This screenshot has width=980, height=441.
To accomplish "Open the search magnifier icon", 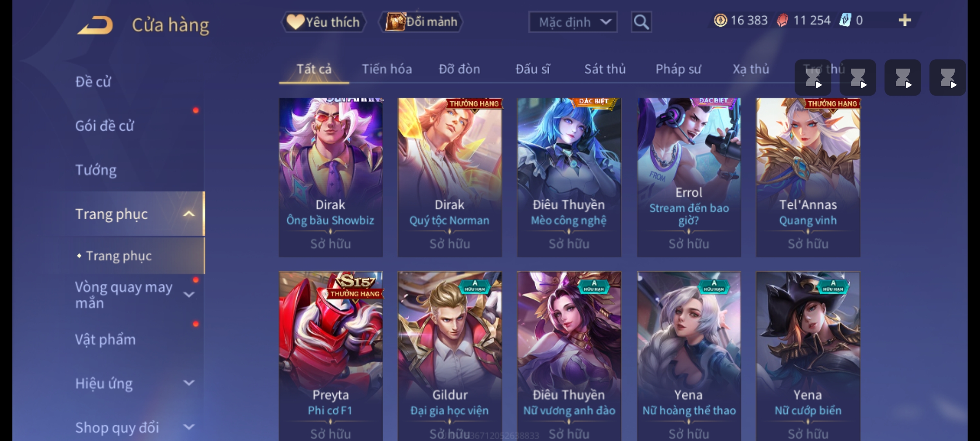I will tap(641, 22).
